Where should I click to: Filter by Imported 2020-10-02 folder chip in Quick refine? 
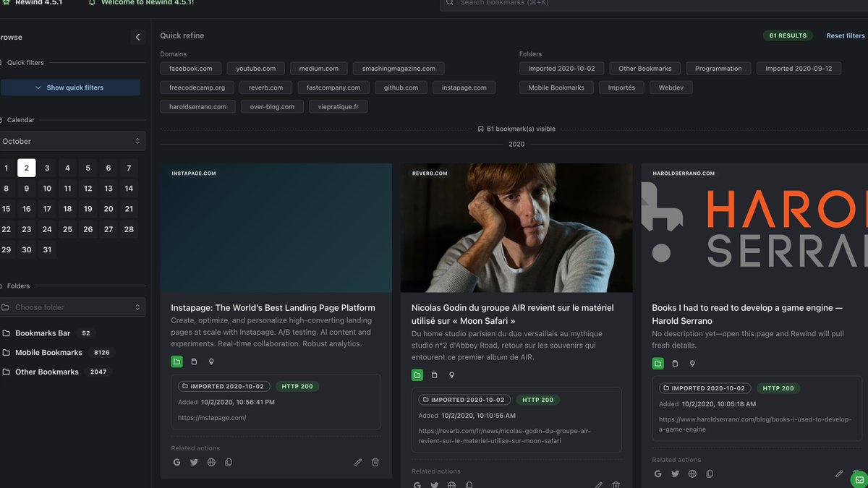pyautogui.click(x=561, y=69)
